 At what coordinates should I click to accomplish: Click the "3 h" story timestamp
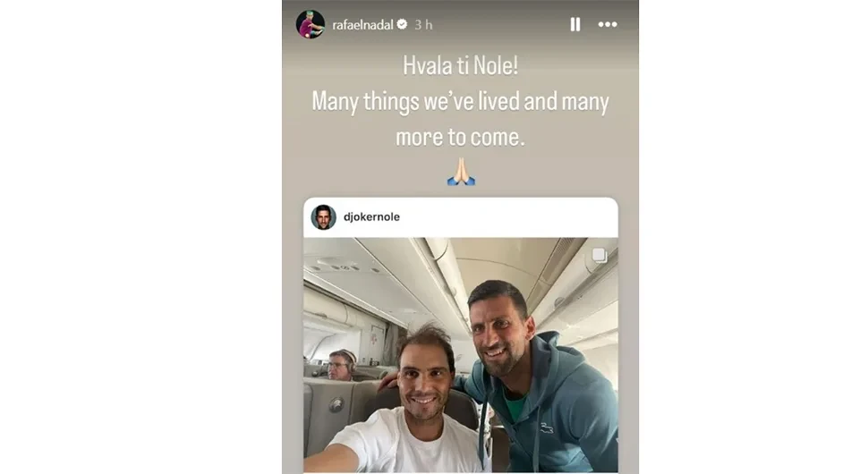click(x=423, y=25)
